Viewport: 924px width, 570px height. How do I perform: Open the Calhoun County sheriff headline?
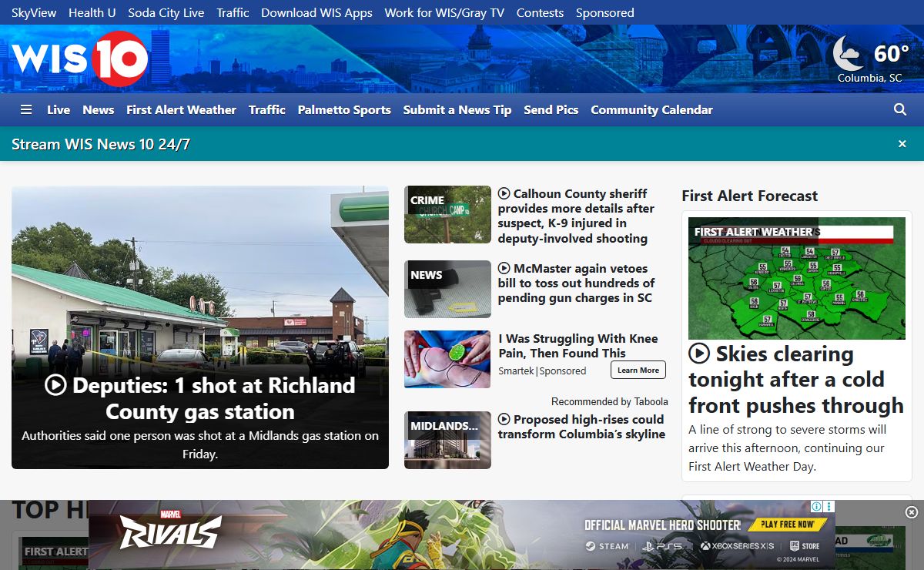(576, 216)
